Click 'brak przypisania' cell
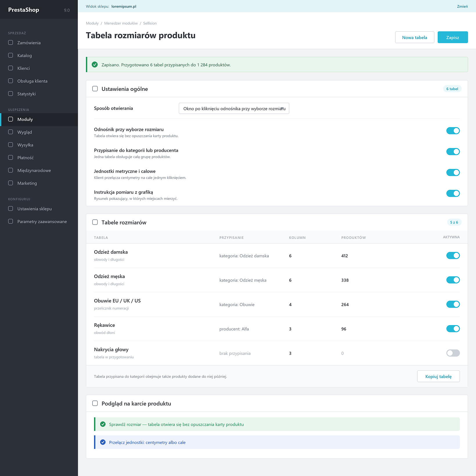Screen dimensions: 476x476 coord(235,353)
